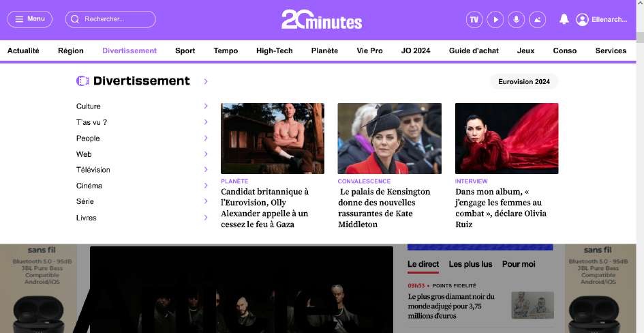Click the Rechercher search field
644x333 pixels.
click(x=110, y=19)
